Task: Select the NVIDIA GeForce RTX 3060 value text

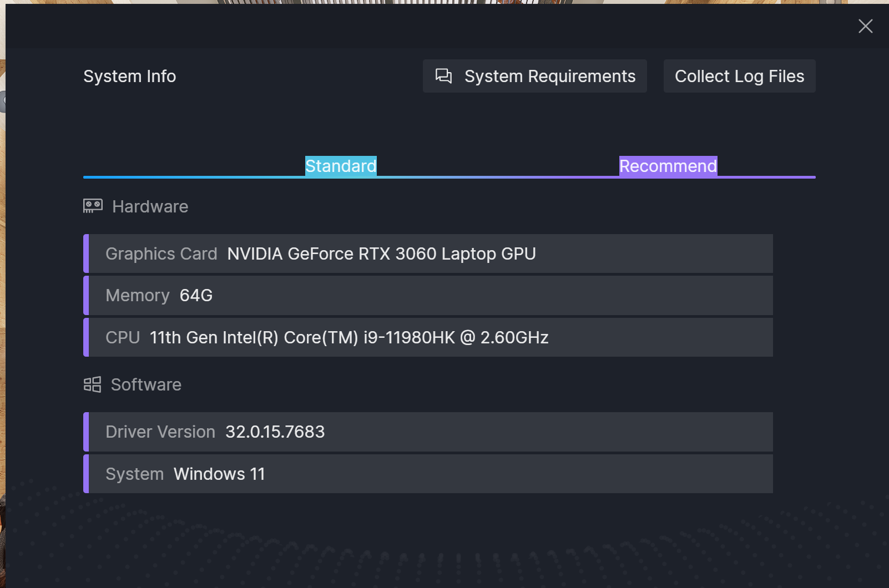Action: (381, 254)
